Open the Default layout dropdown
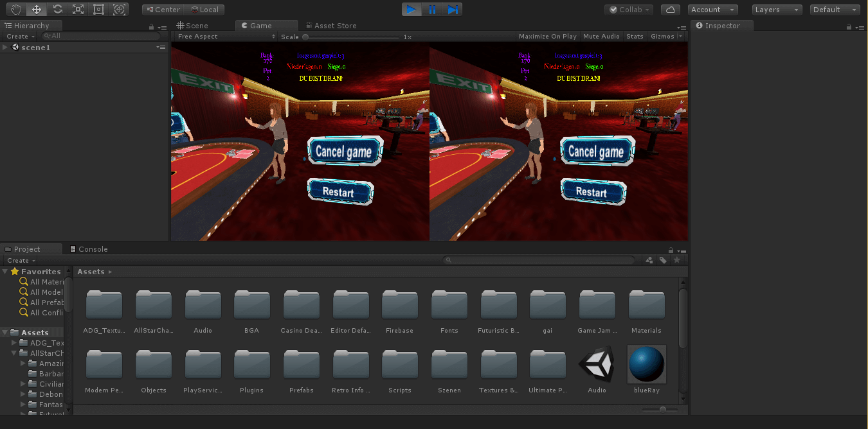The height and width of the screenshot is (429, 868). [835, 10]
